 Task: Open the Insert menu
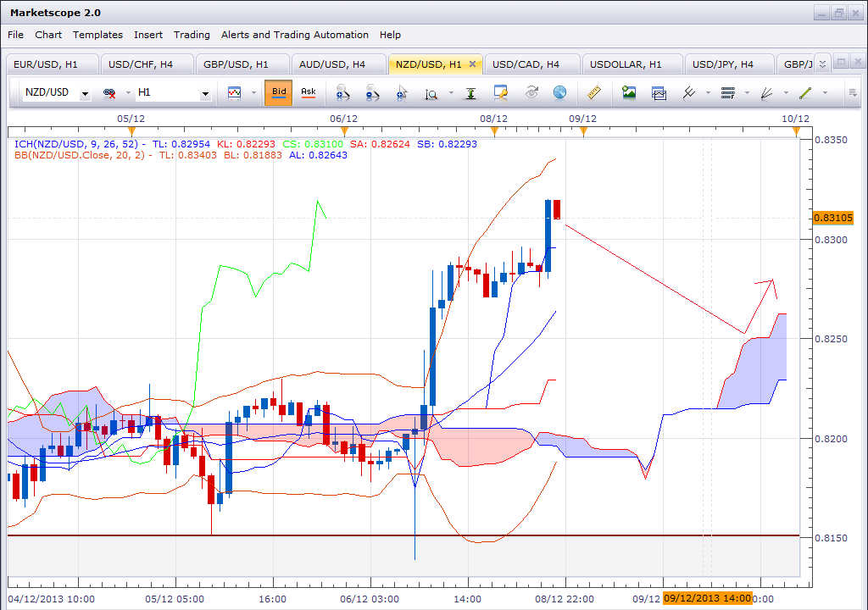tap(148, 35)
